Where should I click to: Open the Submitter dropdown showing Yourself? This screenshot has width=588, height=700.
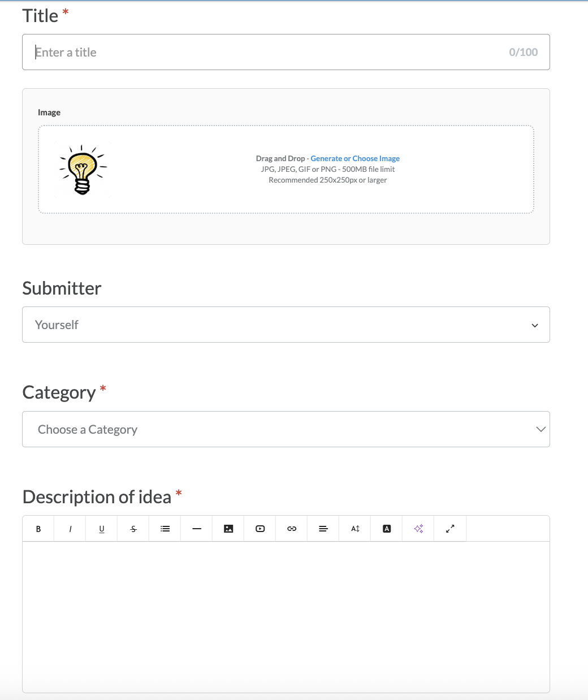[286, 325]
